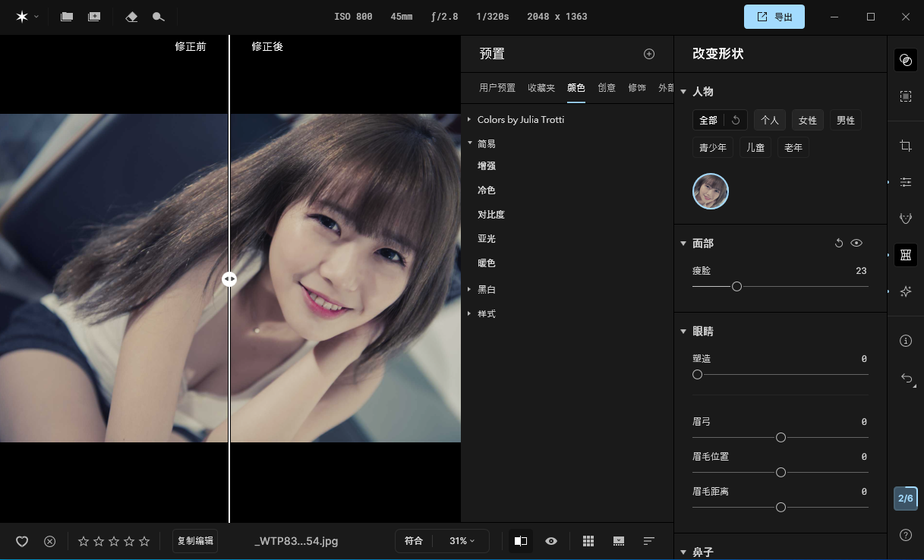The height and width of the screenshot is (560, 924).
Task: Apply the 冷色 preset
Action: [487, 190]
